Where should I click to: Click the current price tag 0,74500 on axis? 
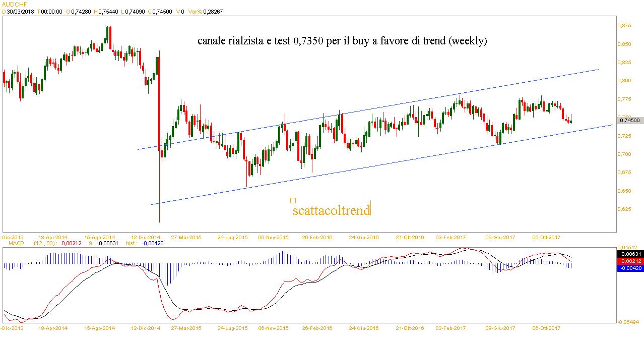point(629,120)
